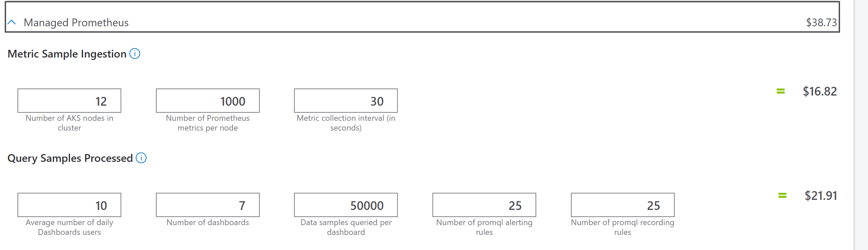Click the Managed Prometheus section title
This screenshot has height=250, width=868.
(76, 23)
